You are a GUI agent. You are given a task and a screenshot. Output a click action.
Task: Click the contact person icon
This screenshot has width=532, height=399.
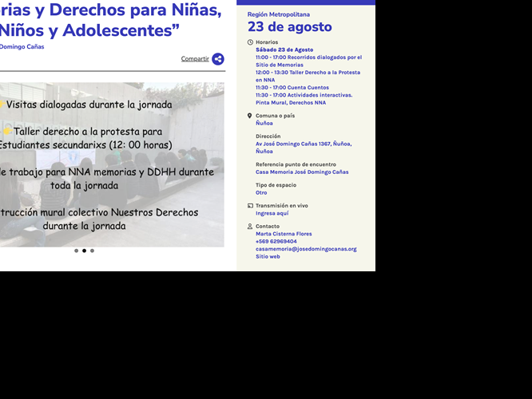pyautogui.click(x=250, y=226)
